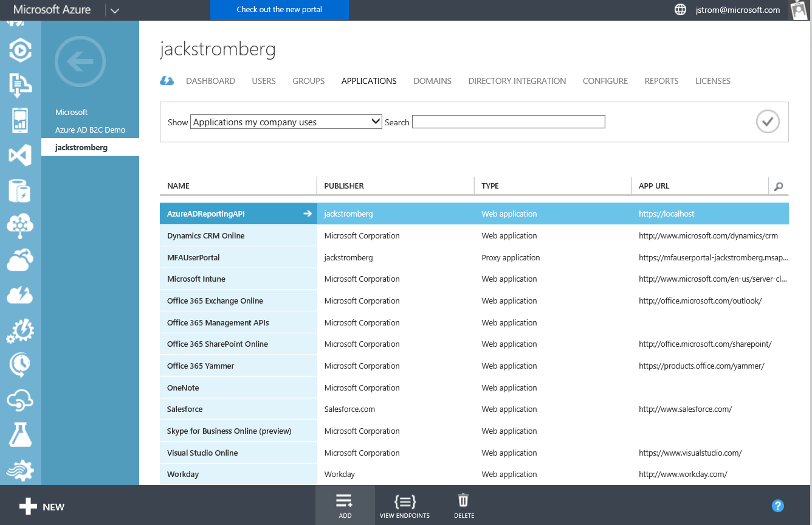Click the https://localhost app URL
The height and width of the screenshot is (525, 812).
coord(667,214)
